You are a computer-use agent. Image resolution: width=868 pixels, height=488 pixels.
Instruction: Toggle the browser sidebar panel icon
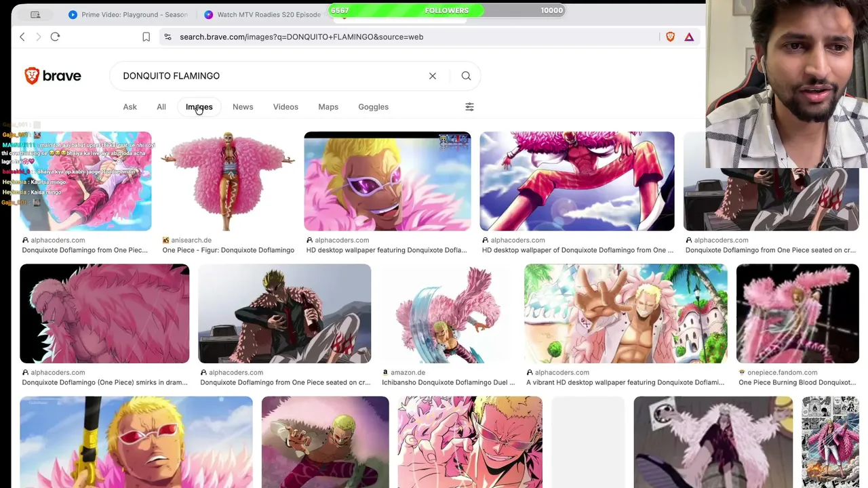35,14
